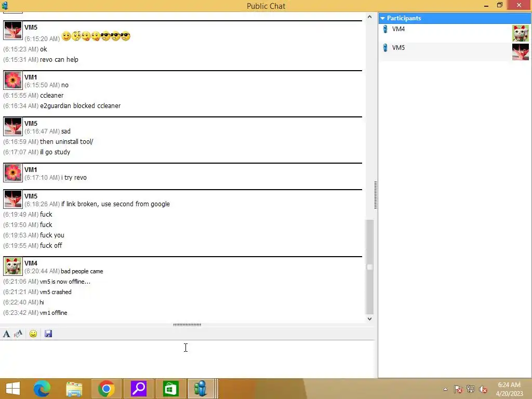This screenshot has width=532, height=399.
Task: Open Action Center flag icon in tray
Action: click(x=458, y=389)
